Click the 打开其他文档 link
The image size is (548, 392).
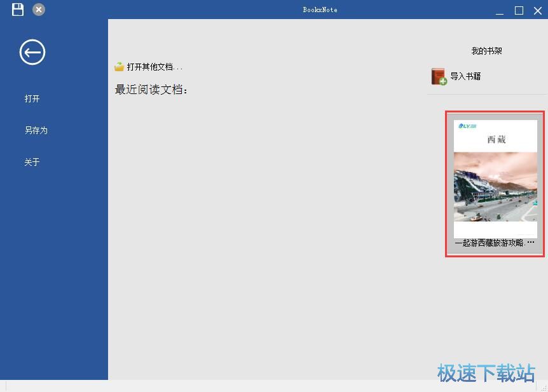click(x=153, y=66)
